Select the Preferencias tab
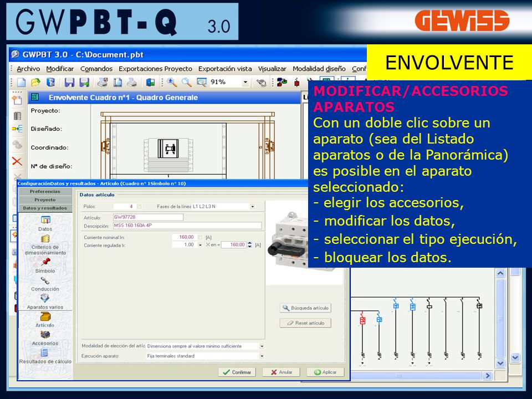The width and height of the screenshot is (532, 399). [45, 192]
